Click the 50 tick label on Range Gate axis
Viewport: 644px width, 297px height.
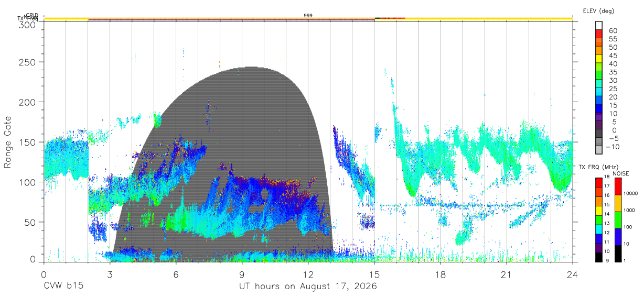click(30, 222)
